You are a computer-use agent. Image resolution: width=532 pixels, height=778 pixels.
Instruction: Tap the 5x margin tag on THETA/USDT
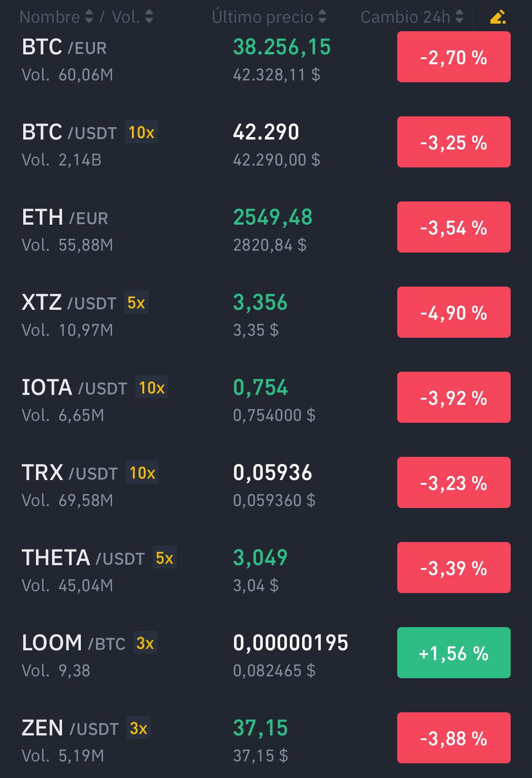point(165,558)
